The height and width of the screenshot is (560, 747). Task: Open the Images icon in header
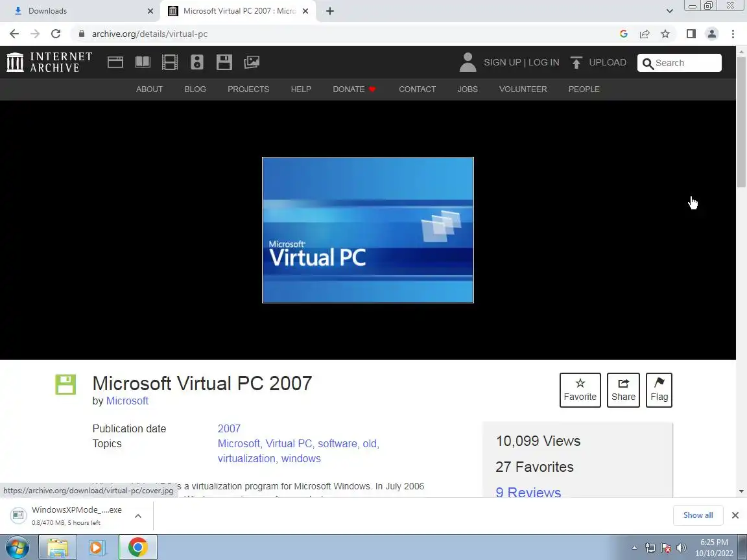(252, 62)
